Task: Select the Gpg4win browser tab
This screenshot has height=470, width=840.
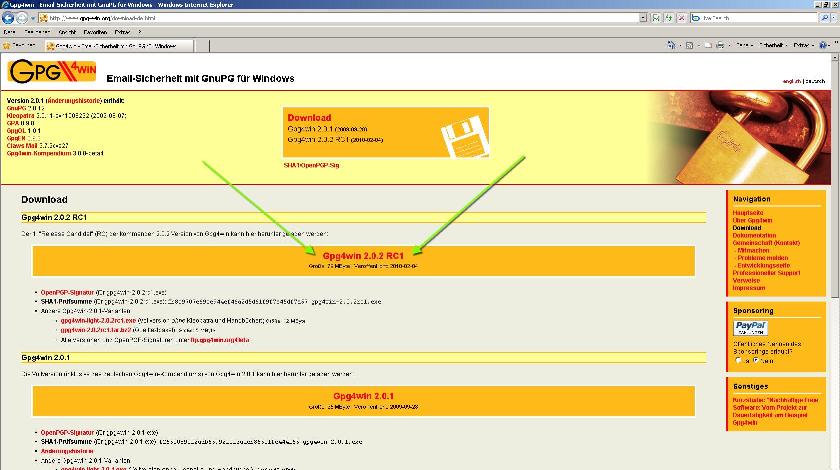Action: tap(118, 46)
